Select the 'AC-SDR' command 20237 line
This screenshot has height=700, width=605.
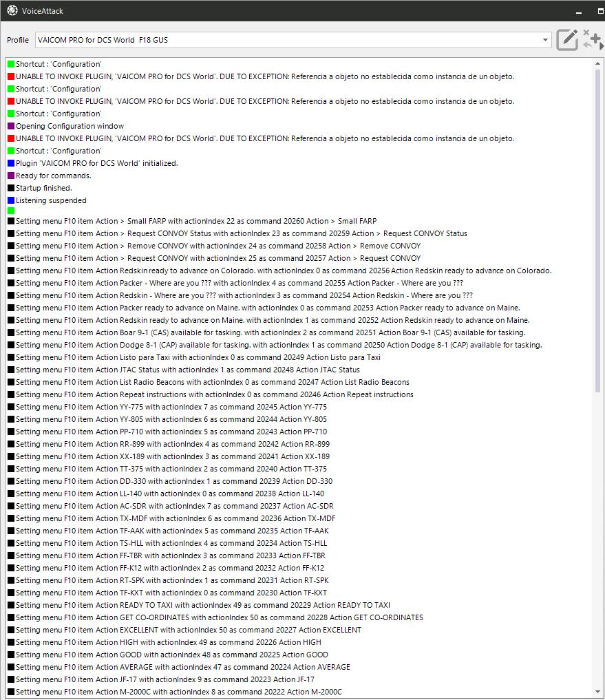[x=171, y=507]
